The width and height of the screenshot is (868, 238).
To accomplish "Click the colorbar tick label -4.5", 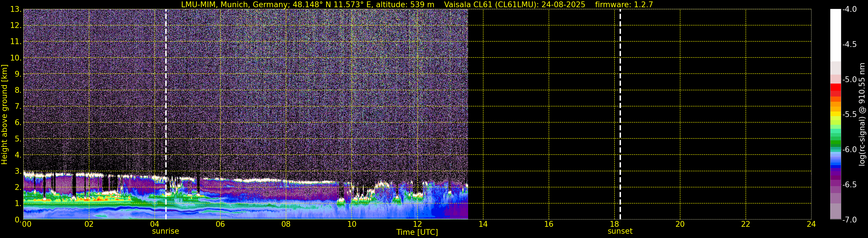I will (849, 44).
